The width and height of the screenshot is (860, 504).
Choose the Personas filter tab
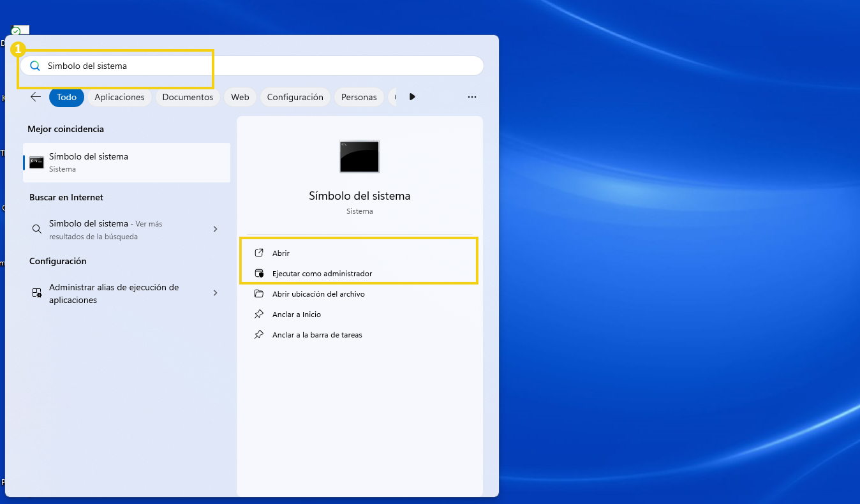pyautogui.click(x=359, y=97)
